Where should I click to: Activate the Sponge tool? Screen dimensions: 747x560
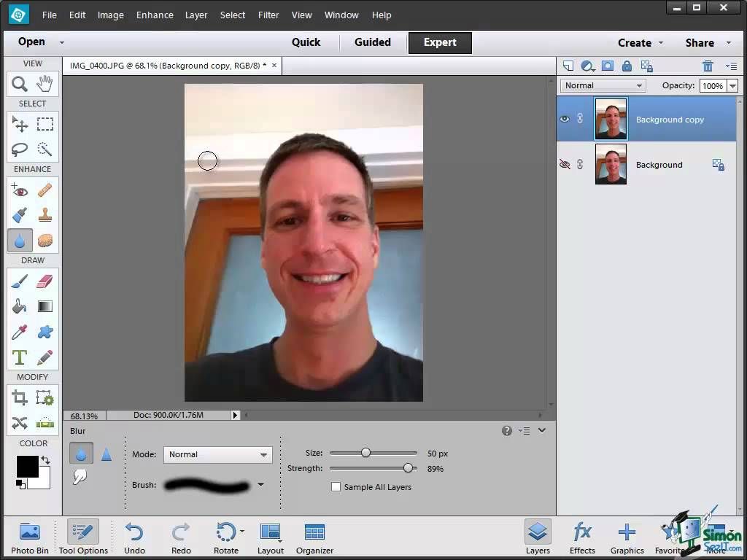pos(45,240)
